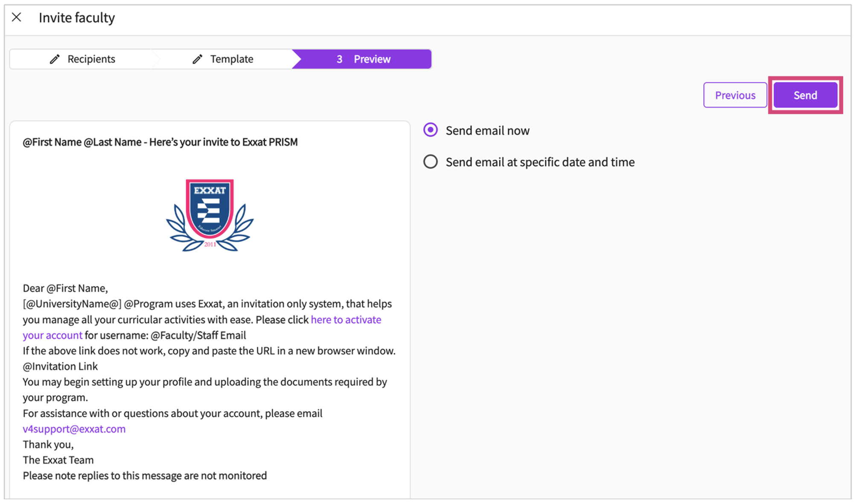
Task: Open the v4support@exxat.com email link
Action: pos(74,429)
